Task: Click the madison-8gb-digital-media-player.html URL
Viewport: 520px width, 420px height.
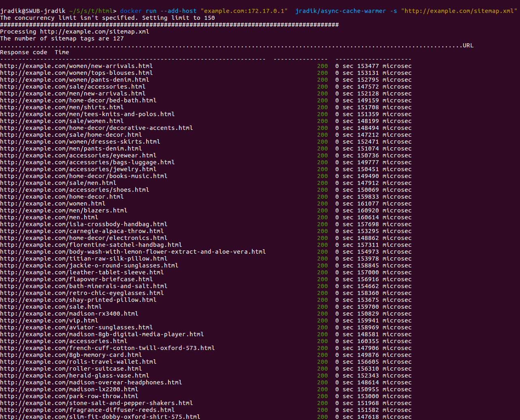Action: coord(102,334)
